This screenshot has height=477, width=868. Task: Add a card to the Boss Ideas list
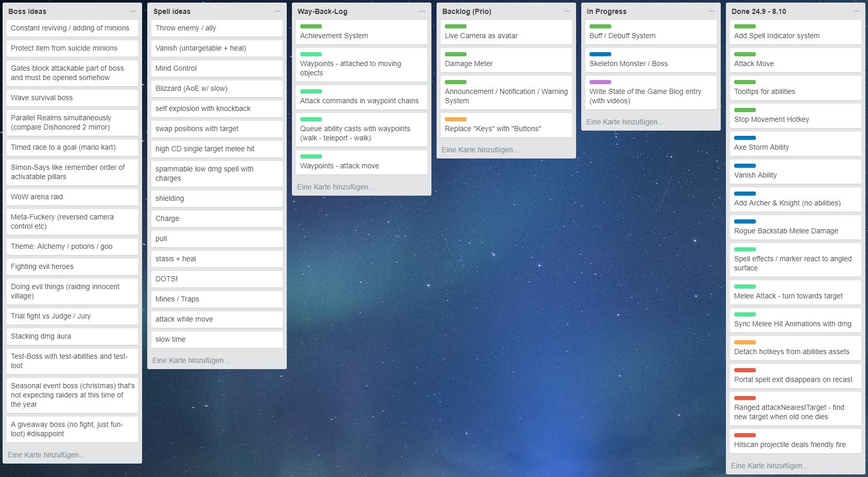(x=46, y=455)
